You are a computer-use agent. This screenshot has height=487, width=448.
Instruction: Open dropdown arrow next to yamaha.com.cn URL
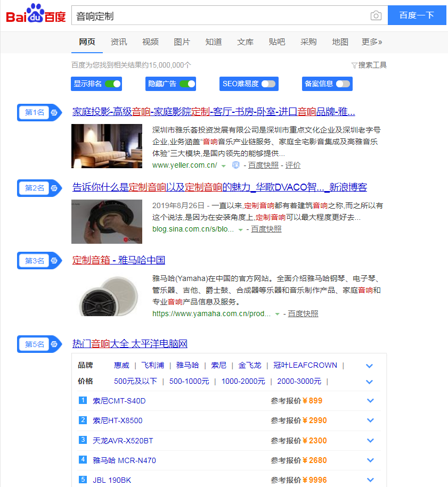[278, 315]
